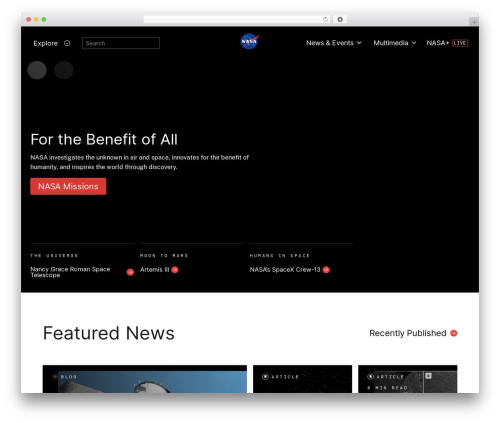Viewport: 500px width, 423px height.
Task: Open the 6 min read Article card
Action: (x=408, y=379)
